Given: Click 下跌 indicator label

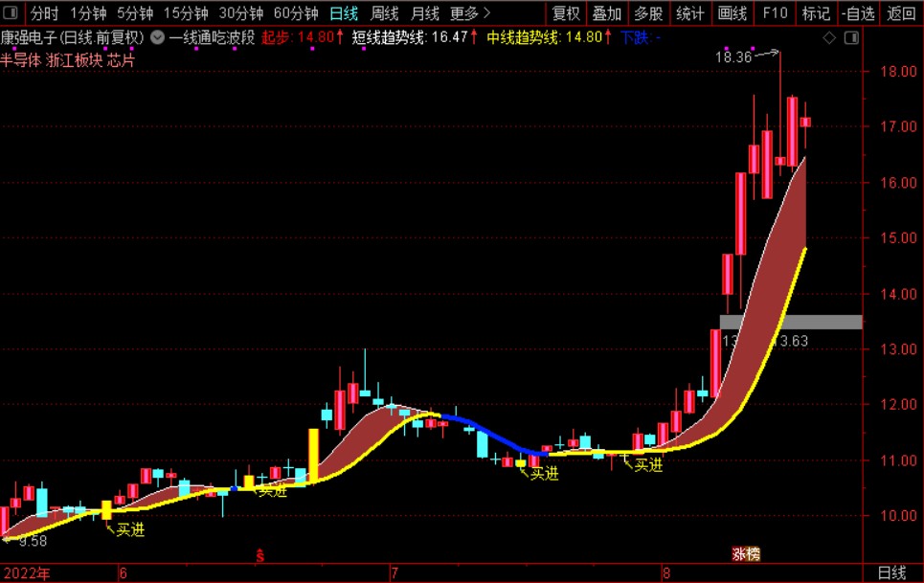Looking at the screenshot, I should point(641,37).
